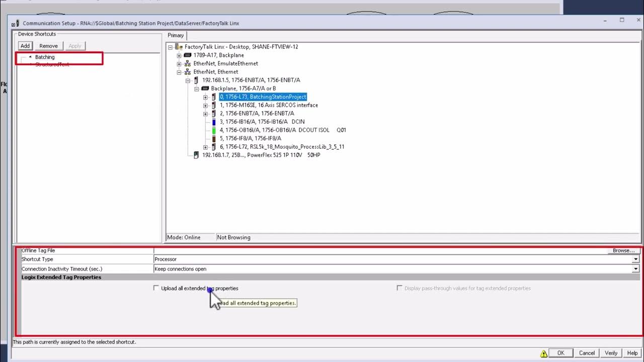The height and width of the screenshot is (362, 644).
Task: Click the Shortcut Type label
Action: coord(37,259)
